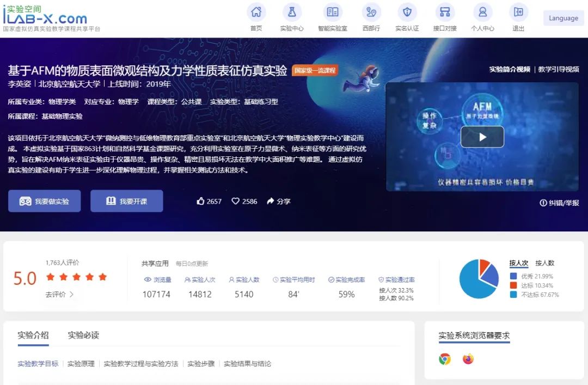Open the 首页 home icon
Image resolution: width=588 pixels, height=385 pixels.
[x=256, y=12]
